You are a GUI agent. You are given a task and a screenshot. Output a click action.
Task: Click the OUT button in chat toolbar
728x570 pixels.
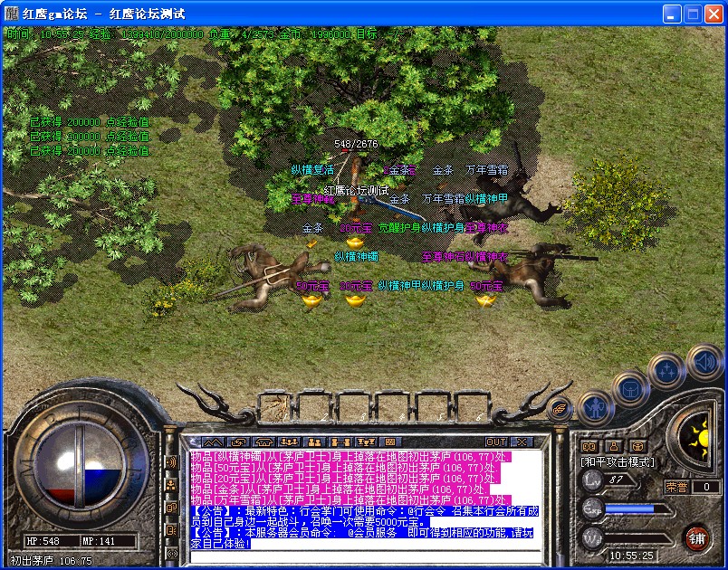(496, 442)
